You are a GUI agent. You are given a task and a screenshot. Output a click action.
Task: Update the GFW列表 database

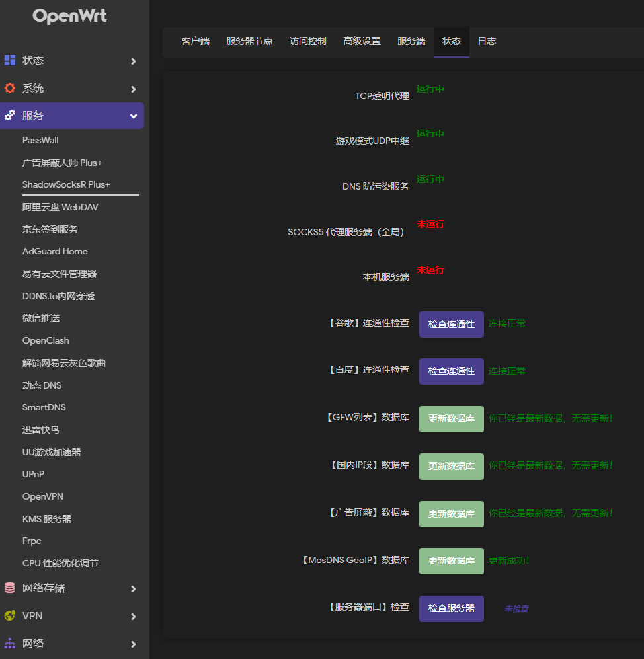452,418
